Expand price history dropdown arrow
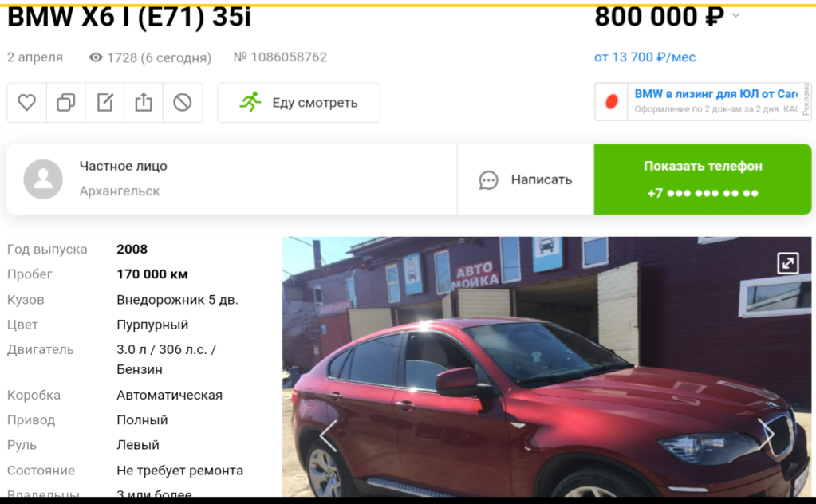 pyautogui.click(x=736, y=16)
